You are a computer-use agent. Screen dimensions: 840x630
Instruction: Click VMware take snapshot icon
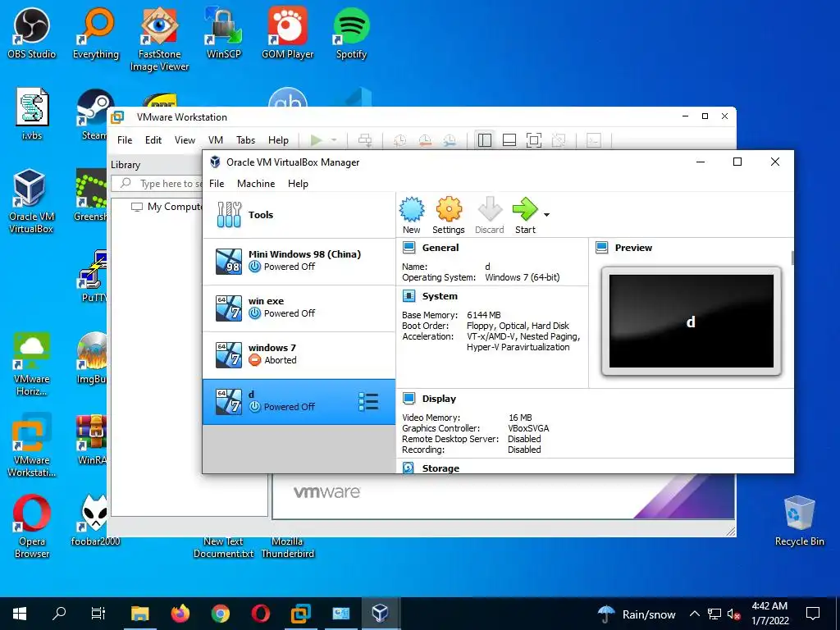[x=399, y=140]
